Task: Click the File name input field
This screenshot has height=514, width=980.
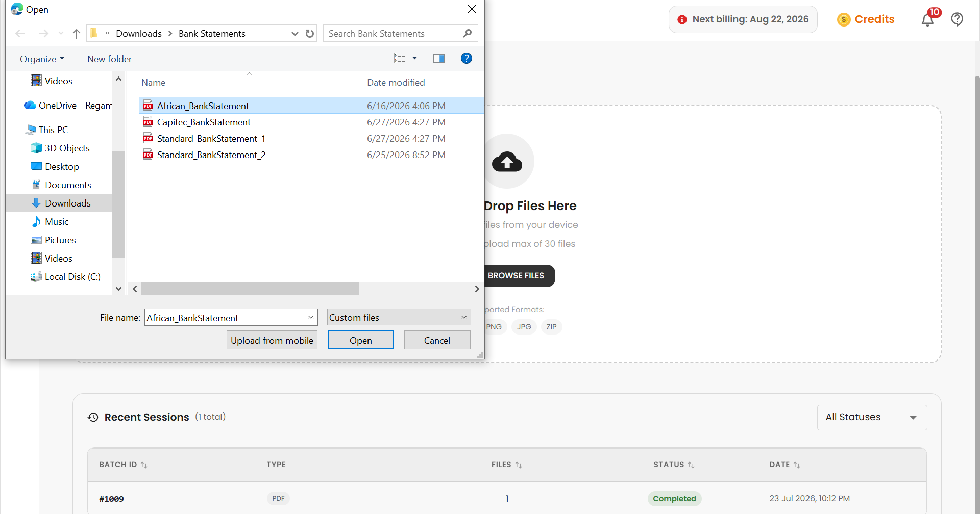Action: (x=225, y=318)
